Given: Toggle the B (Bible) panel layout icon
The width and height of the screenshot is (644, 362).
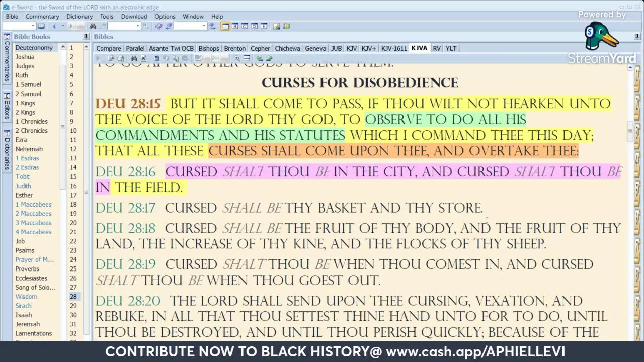Looking at the screenshot, I should (x=235, y=26).
